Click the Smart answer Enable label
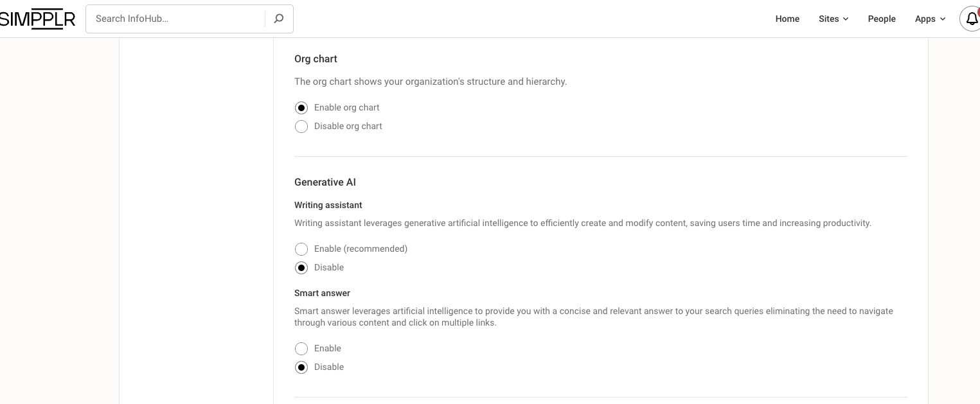The image size is (980, 404). click(x=327, y=348)
